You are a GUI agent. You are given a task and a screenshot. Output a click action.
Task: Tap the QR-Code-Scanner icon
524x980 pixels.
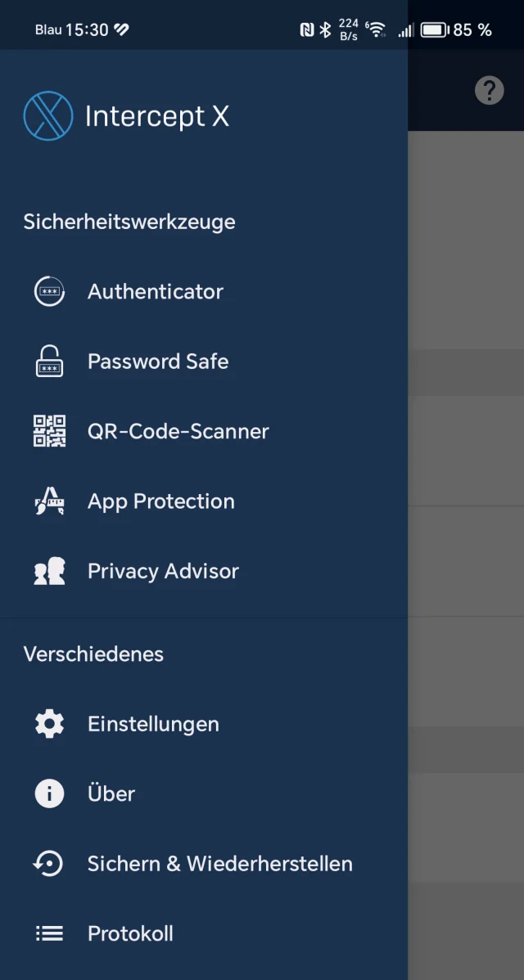click(49, 431)
